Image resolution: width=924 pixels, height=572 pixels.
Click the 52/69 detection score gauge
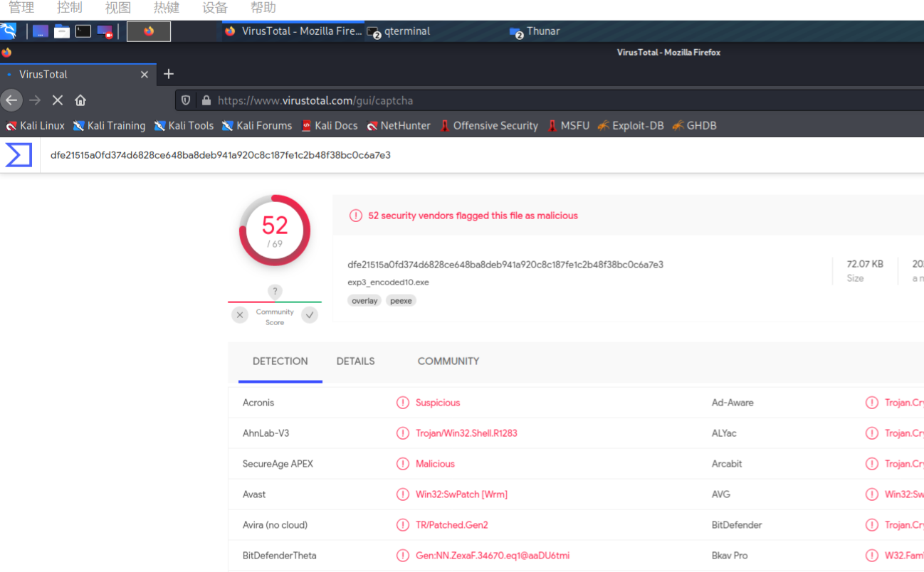(x=275, y=231)
